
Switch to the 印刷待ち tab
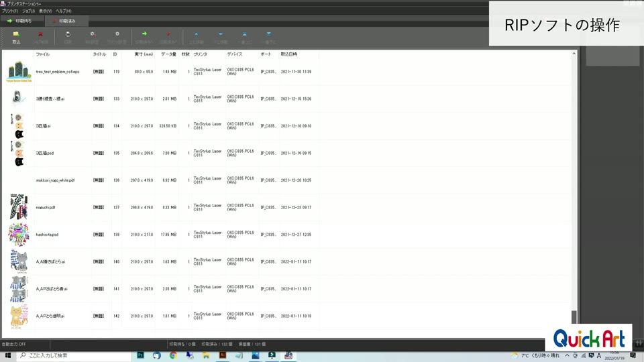click(x=22, y=21)
